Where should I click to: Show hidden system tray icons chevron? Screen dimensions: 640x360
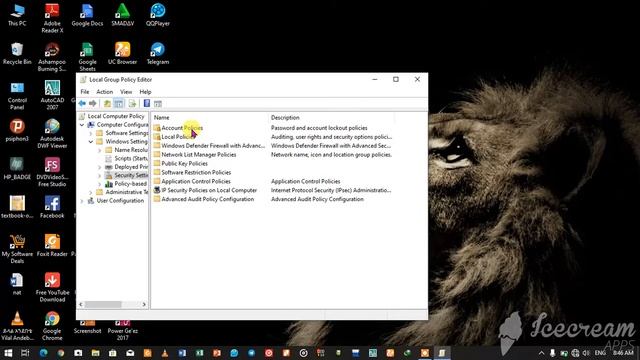[x=542, y=353]
